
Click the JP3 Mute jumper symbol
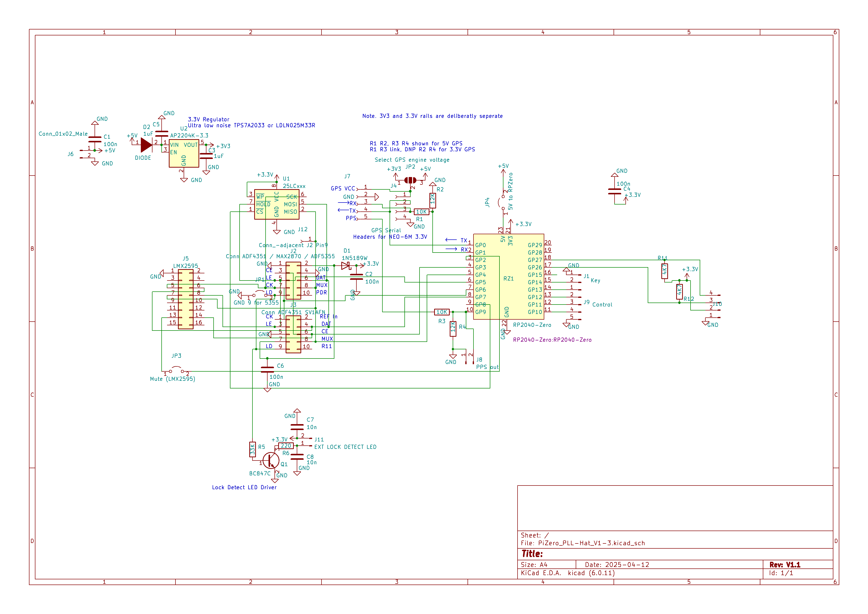pyautogui.click(x=176, y=370)
